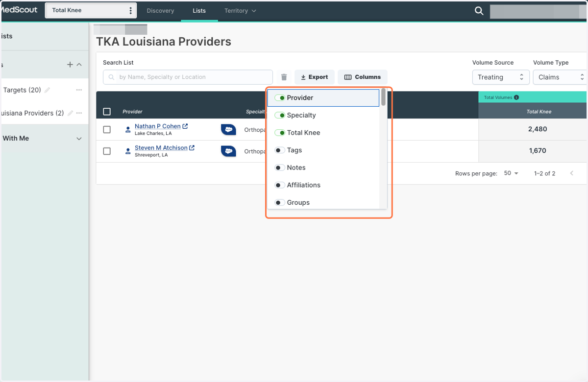Enable the Notes column switch
Image resolution: width=588 pixels, height=382 pixels.
click(280, 167)
